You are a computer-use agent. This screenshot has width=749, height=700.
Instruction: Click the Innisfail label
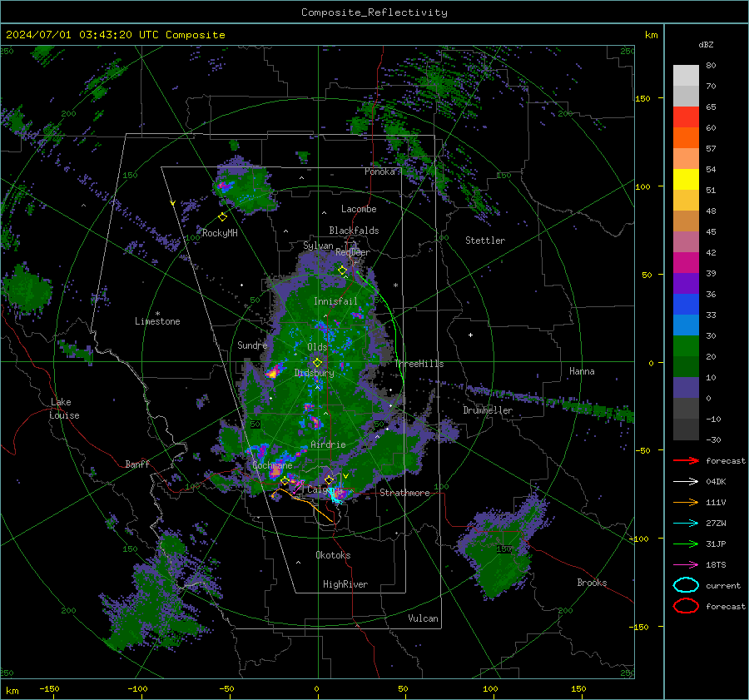(x=335, y=301)
